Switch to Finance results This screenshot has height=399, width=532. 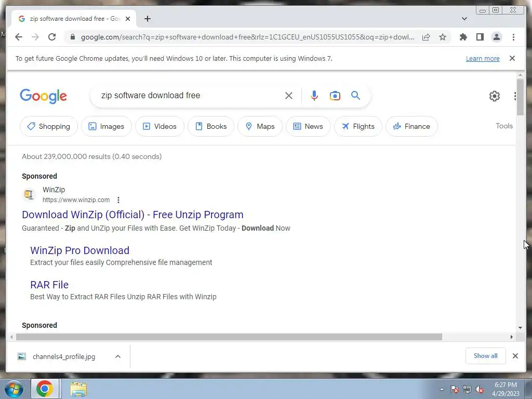411,126
